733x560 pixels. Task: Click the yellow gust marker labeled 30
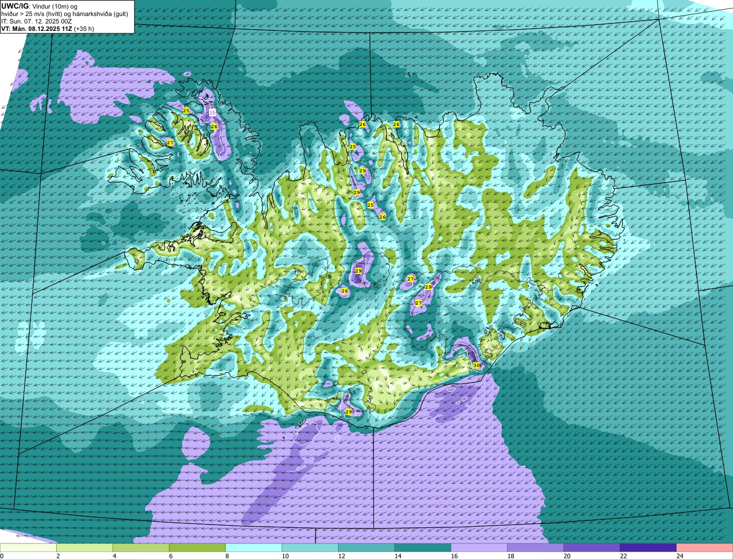[x=476, y=365]
